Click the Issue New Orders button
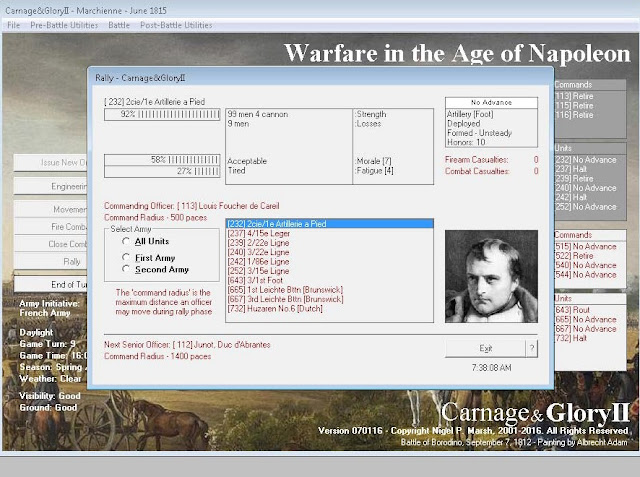Image resolution: width=640 pixels, height=477 pixels. tap(51, 162)
